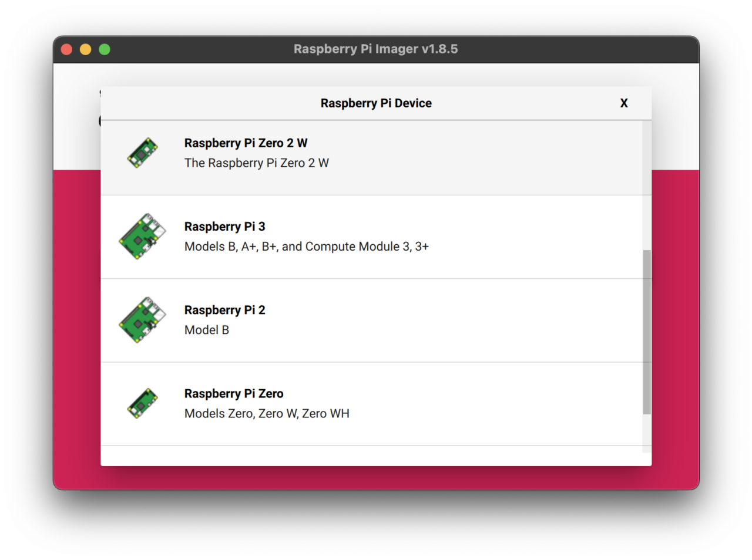Click scrollbar track below the thumb

pyautogui.click(x=647, y=433)
